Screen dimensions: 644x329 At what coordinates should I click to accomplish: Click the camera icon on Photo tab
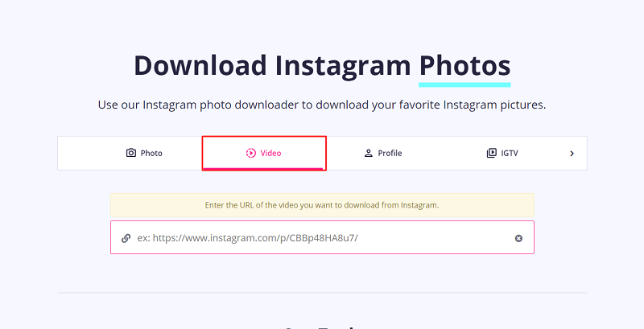point(130,153)
